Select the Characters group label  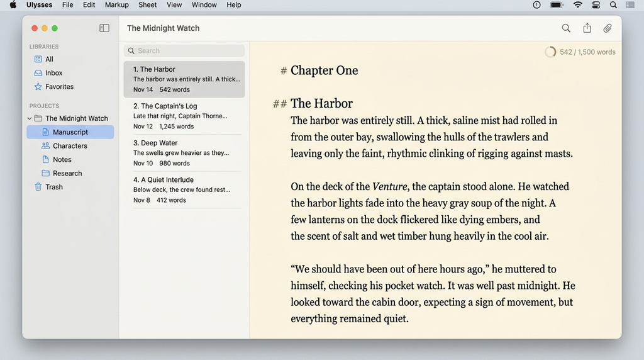[70, 146]
